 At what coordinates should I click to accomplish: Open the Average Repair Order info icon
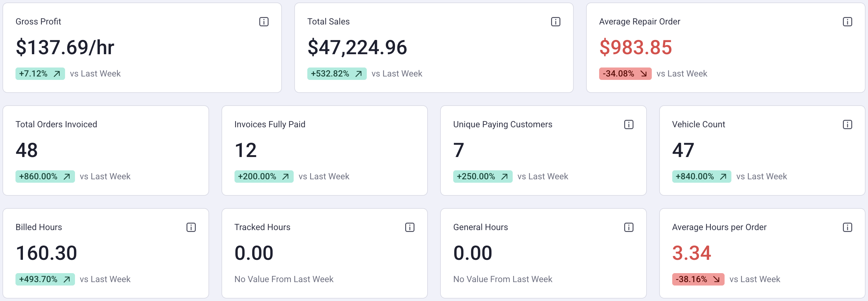click(848, 22)
